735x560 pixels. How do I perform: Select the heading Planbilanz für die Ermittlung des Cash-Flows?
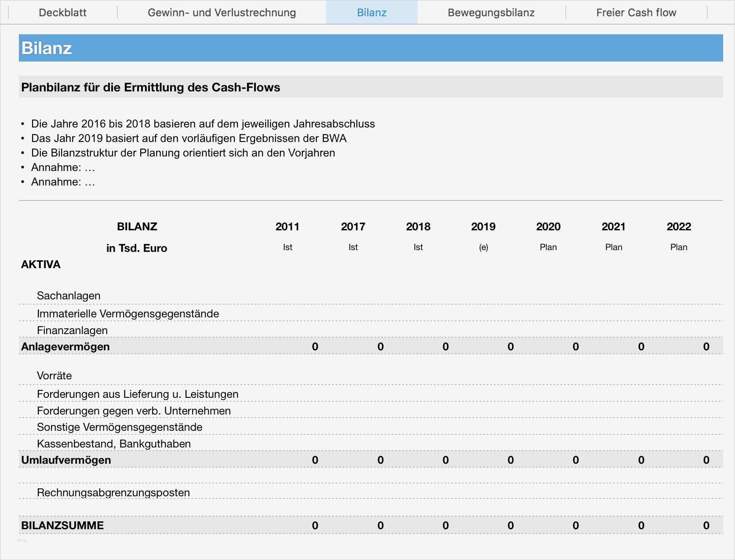[x=150, y=87]
